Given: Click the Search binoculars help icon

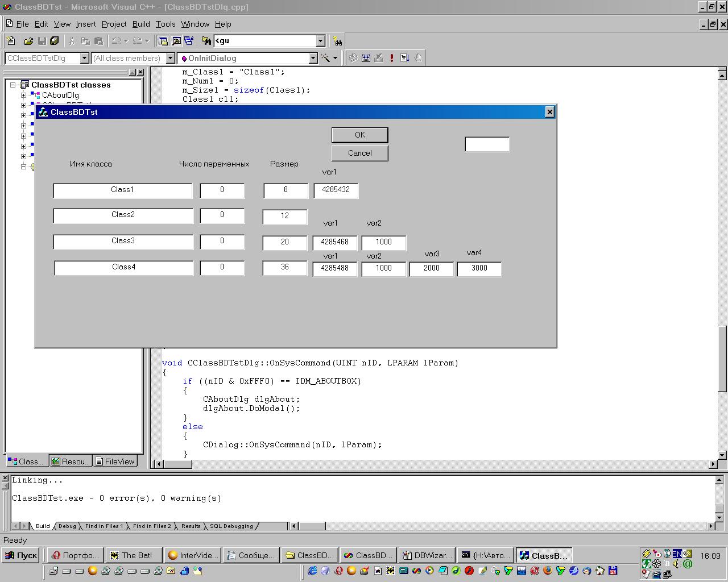Looking at the screenshot, I should point(338,41).
